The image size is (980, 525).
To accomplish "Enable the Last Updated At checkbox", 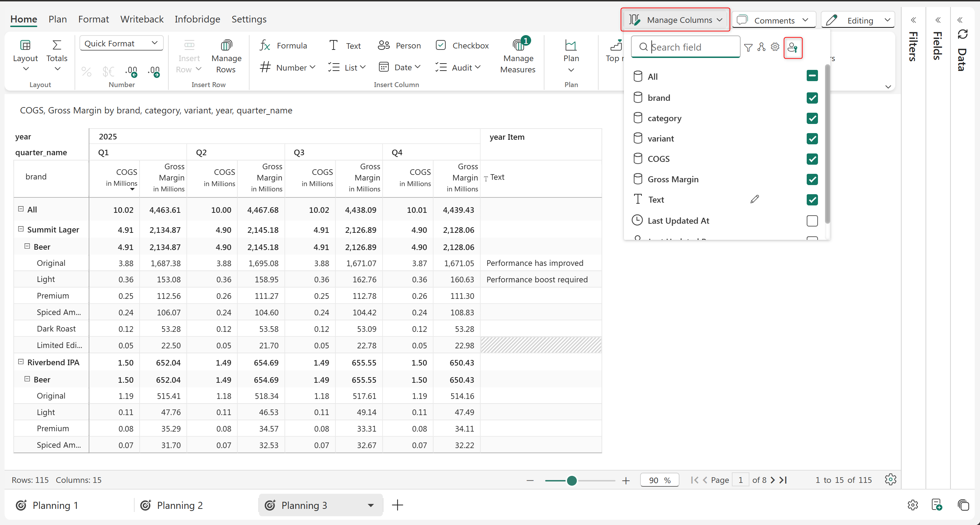I will click(812, 221).
